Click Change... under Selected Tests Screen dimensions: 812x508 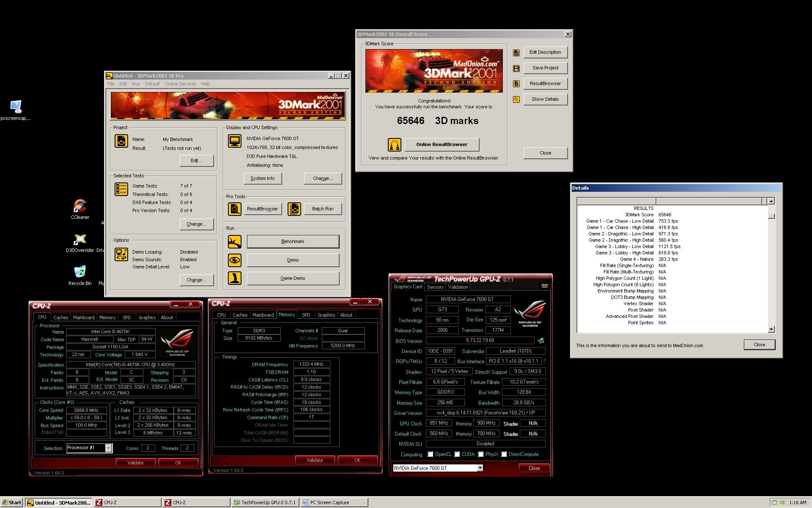196,224
